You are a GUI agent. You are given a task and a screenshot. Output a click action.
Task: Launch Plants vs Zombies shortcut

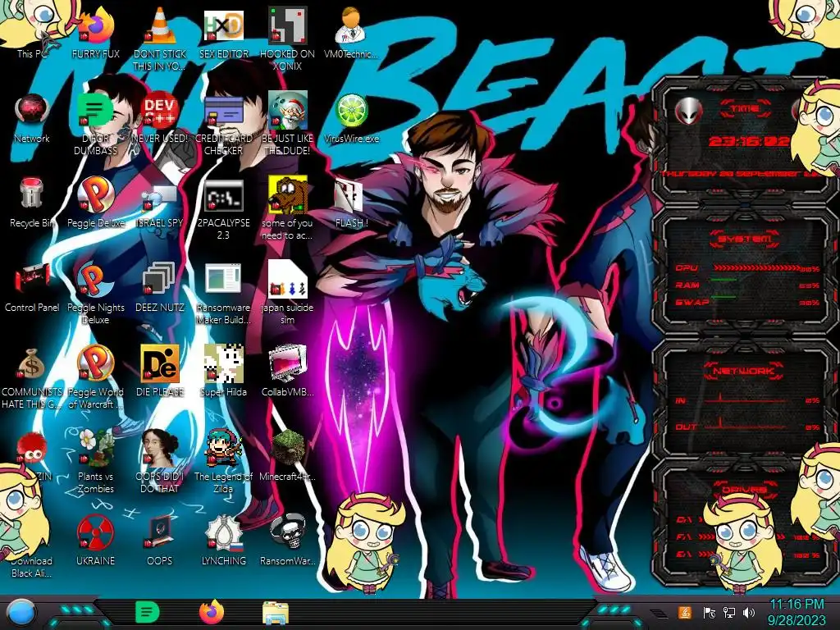(x=96, y=461)
